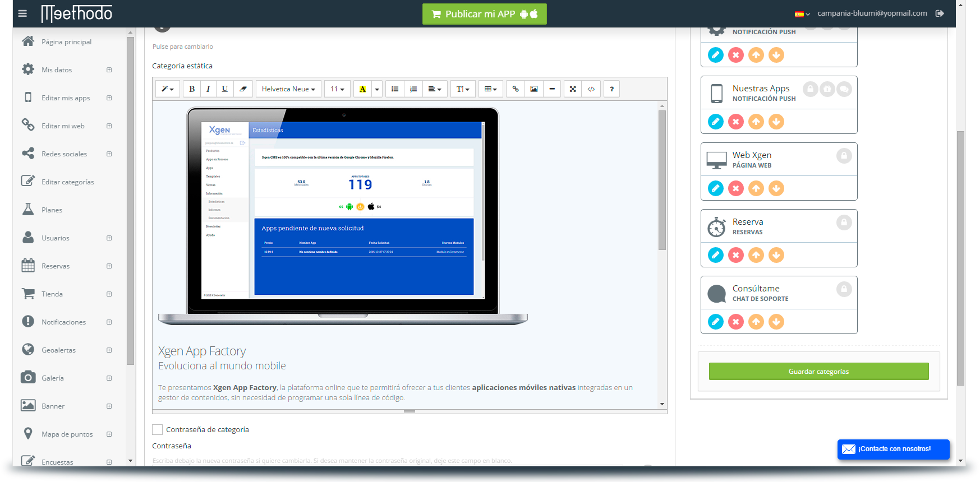Insert a horizontal rule
980x482 pixels.
click(x=552, y=89)
